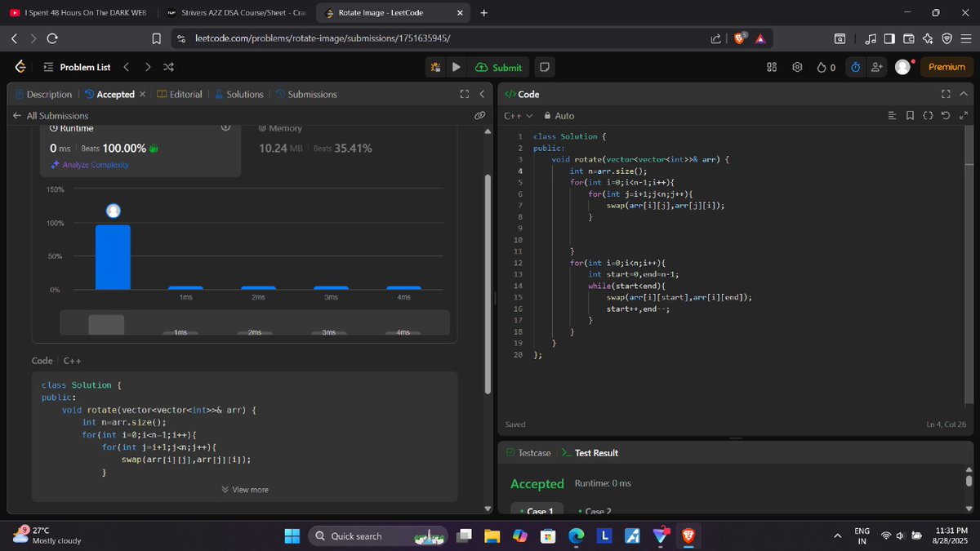980x551 pixels.
Task: Bookmark the current code with the flag icon
Action: point(910,116)
